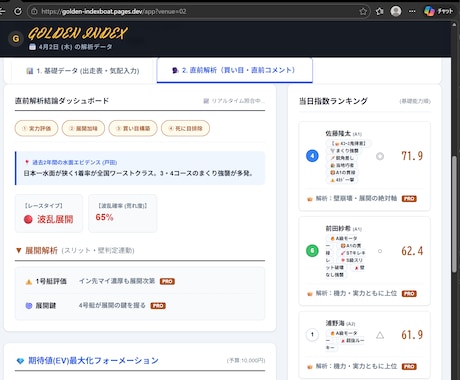
Task: Click the double-circle mark beside 71.9
Action: (x=380, y=156)
